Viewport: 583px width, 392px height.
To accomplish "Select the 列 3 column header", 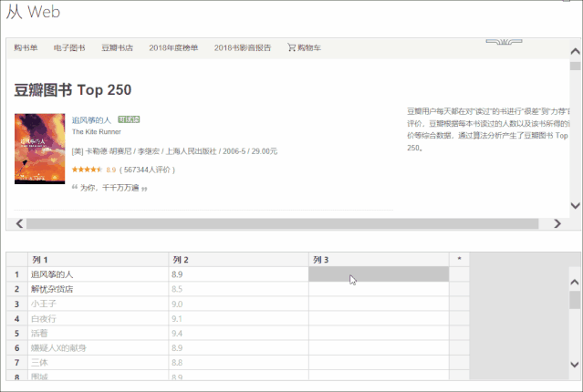I will 379,260.
